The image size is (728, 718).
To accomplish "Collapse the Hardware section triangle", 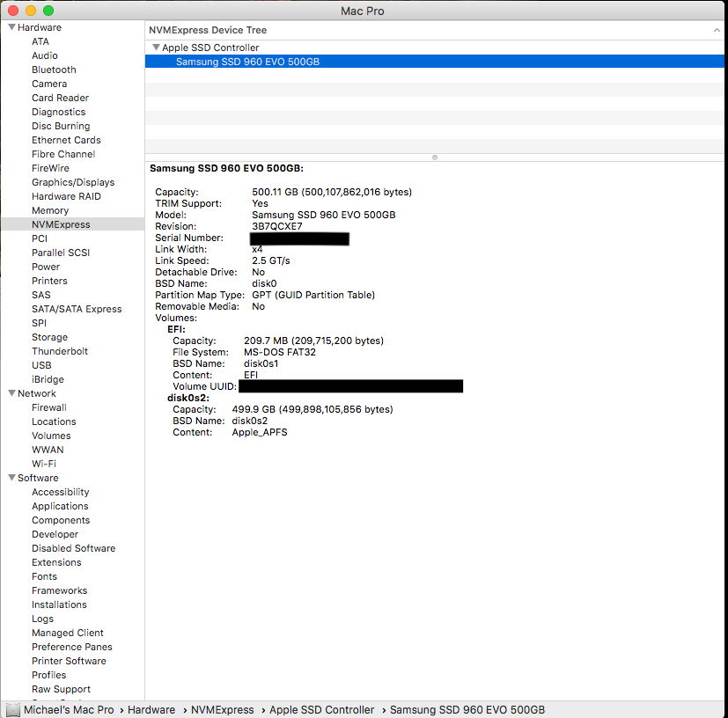I will tap(12, 27).
